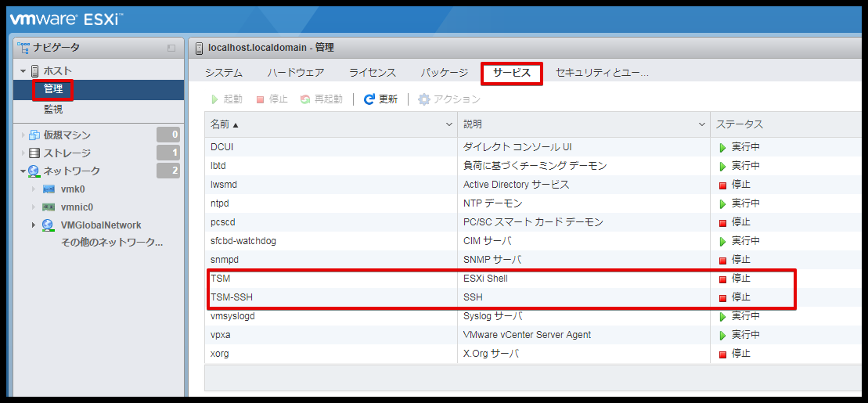Minimize the Navigator panel

coord(171,49)
